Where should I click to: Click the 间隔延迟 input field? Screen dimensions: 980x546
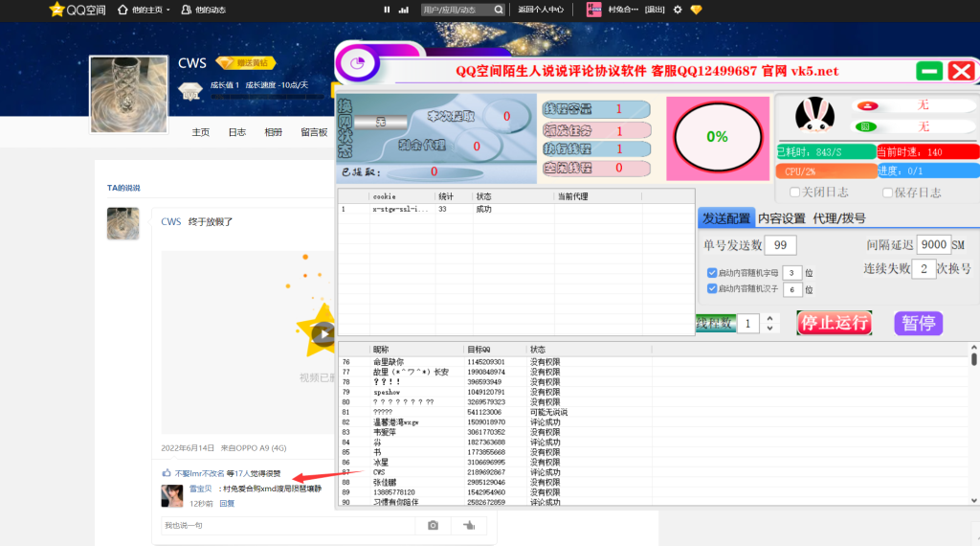coord(932,245)
